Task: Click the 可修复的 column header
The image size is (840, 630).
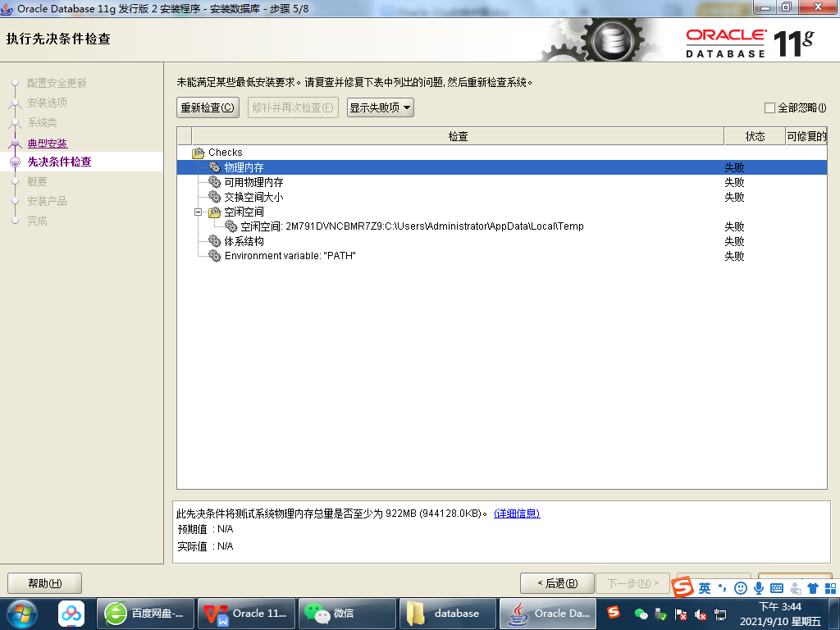Action: [806, 136]
